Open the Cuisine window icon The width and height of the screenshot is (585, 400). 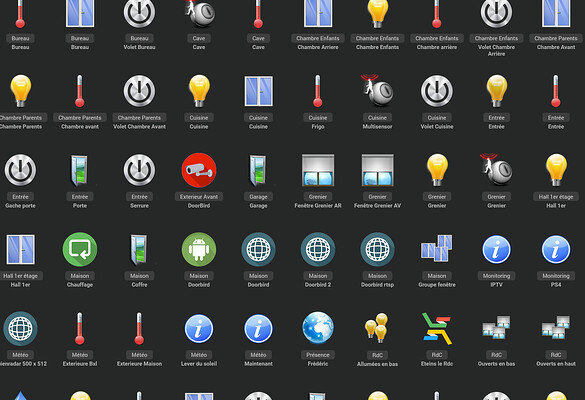(259, 91)
